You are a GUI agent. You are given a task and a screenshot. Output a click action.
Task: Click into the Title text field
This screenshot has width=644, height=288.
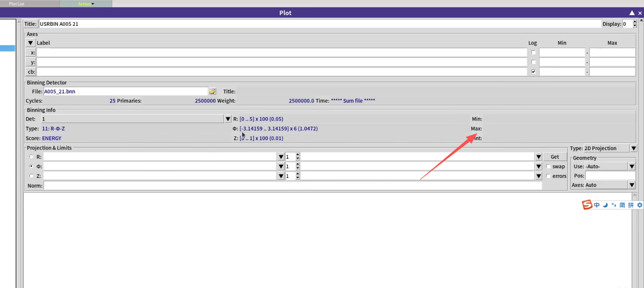[320, 24]
